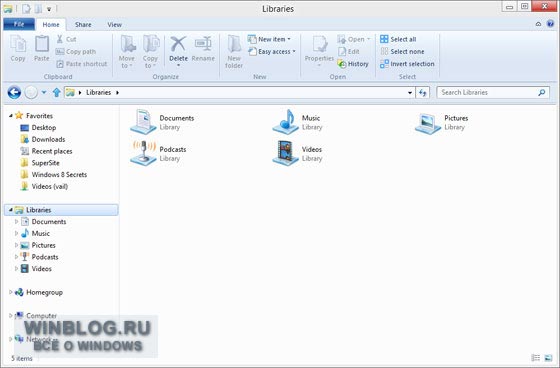Select Podcasts in the Libraries tree
The height and width of the screenshot is (368, 560).
[x=39, y=257]
